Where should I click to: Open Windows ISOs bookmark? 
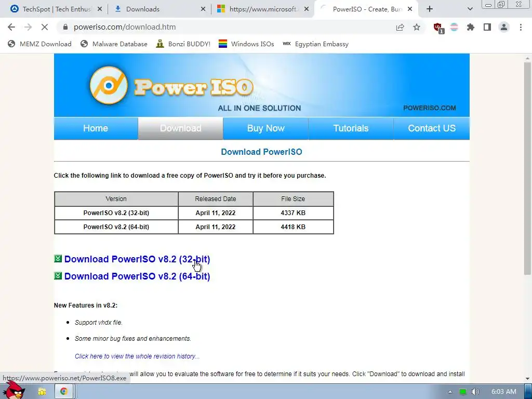pos(246,44)
